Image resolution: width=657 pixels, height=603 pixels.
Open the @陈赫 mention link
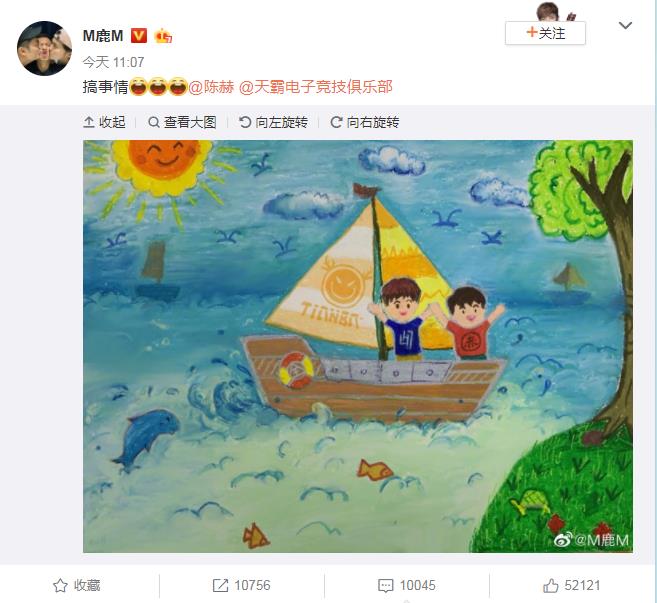(x=211, y=87)
